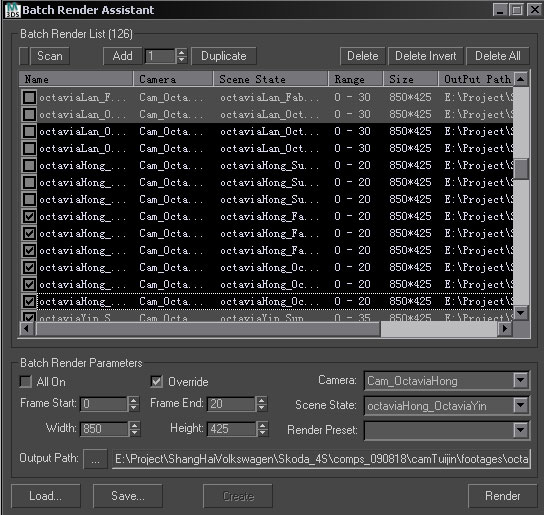Focus the Add count number field
The height and width of the screenshot is (515, 544).
tap(160, 56)
